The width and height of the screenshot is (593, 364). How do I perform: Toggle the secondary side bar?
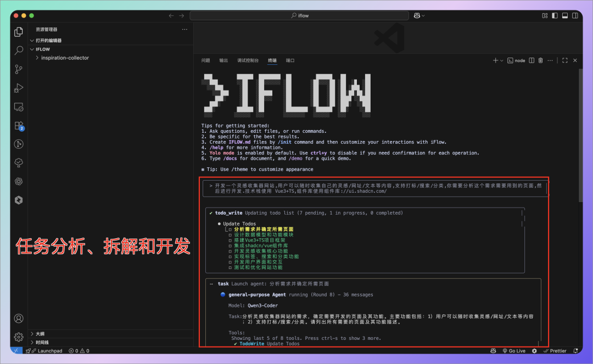click(575, 15)
